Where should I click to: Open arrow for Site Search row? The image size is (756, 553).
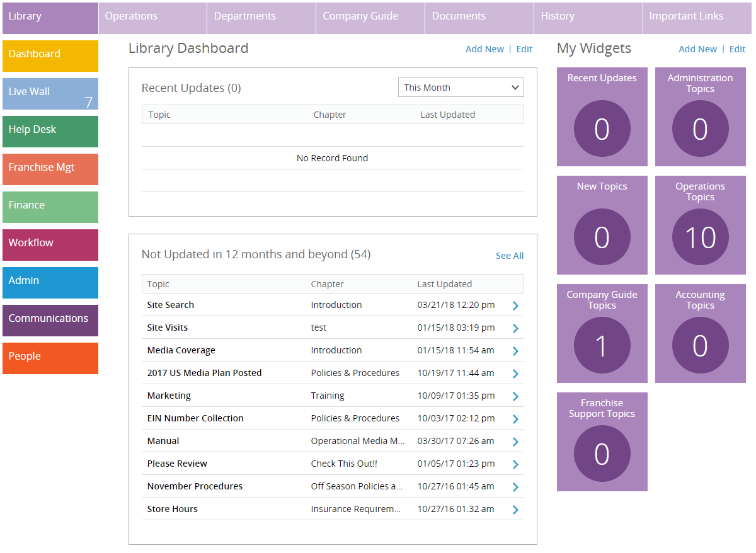click(515, 305)
